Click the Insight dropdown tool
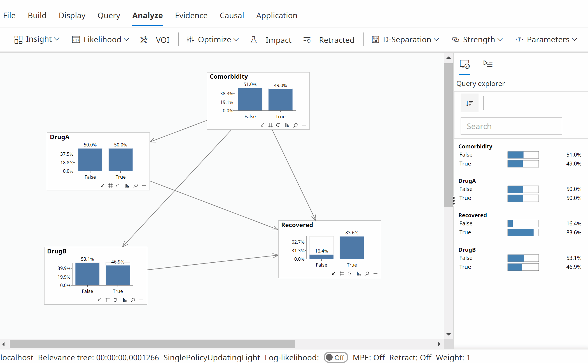 [x=36, y=39]
